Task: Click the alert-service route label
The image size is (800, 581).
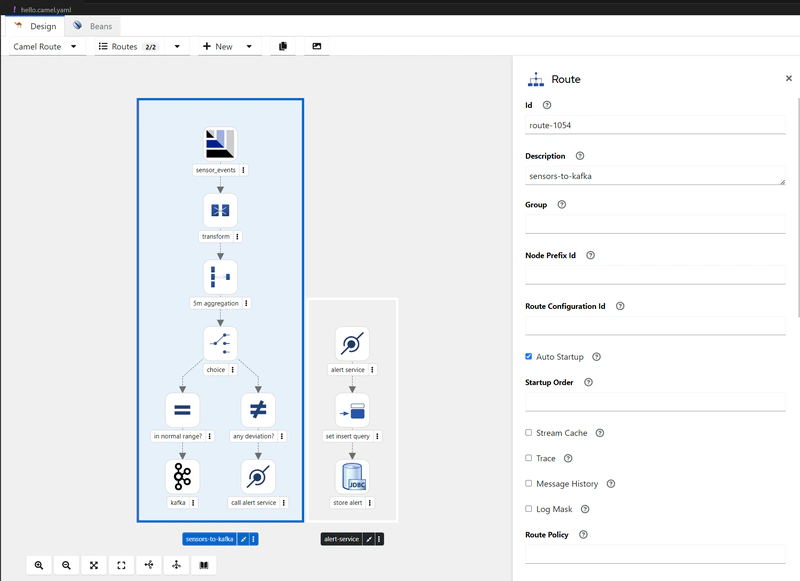Action: point(341,539)
